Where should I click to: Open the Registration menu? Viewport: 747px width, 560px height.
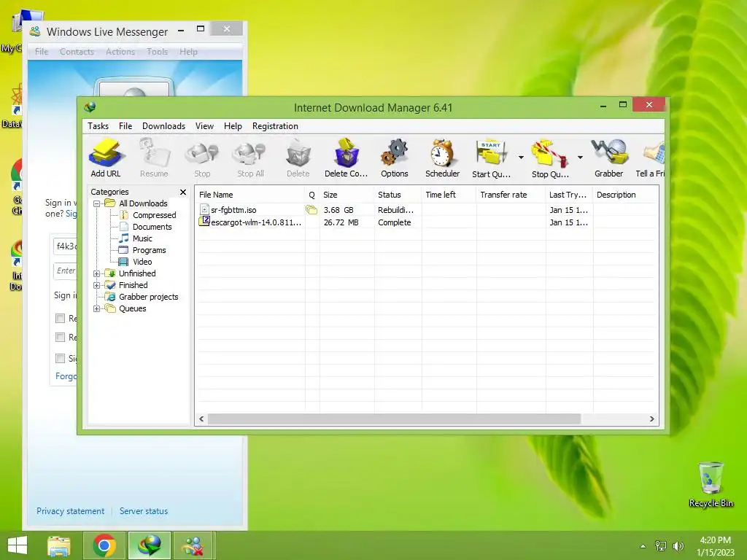(275, 126)
